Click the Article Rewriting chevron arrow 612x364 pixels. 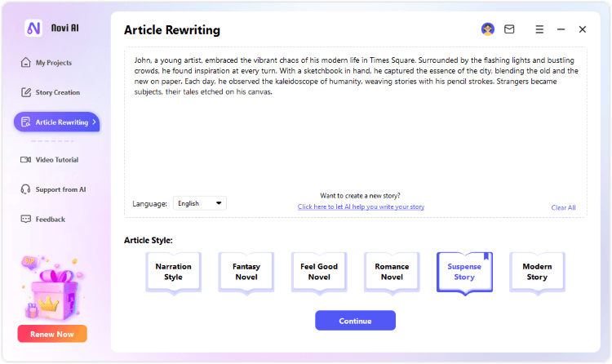tap(94, 122)
